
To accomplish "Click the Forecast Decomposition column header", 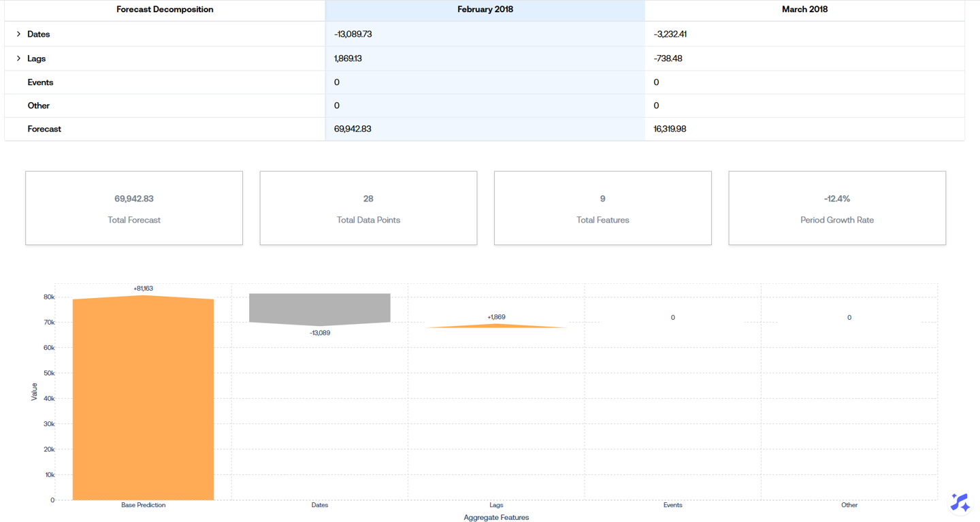I will pos(165,10).
